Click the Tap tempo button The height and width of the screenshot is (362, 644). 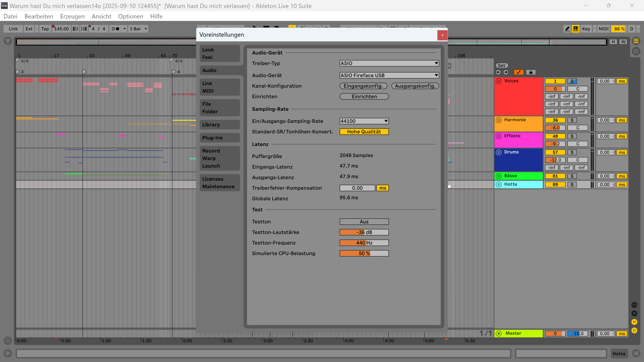point(45,29)
